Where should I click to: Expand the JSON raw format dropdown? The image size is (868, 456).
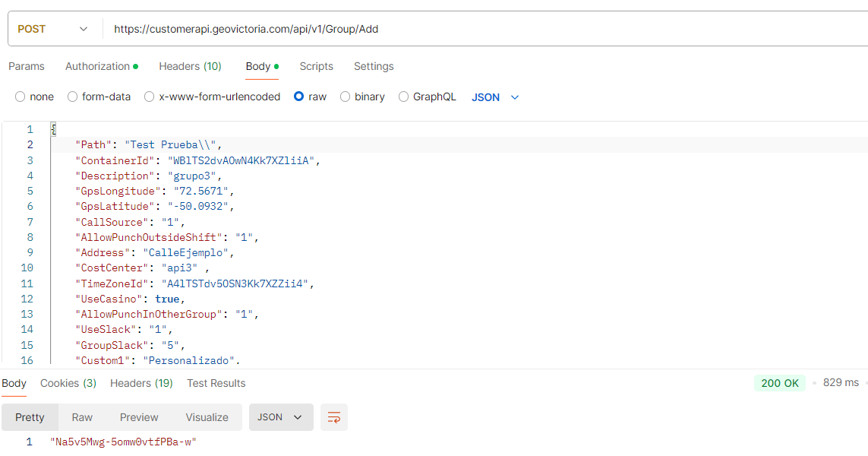496,97
